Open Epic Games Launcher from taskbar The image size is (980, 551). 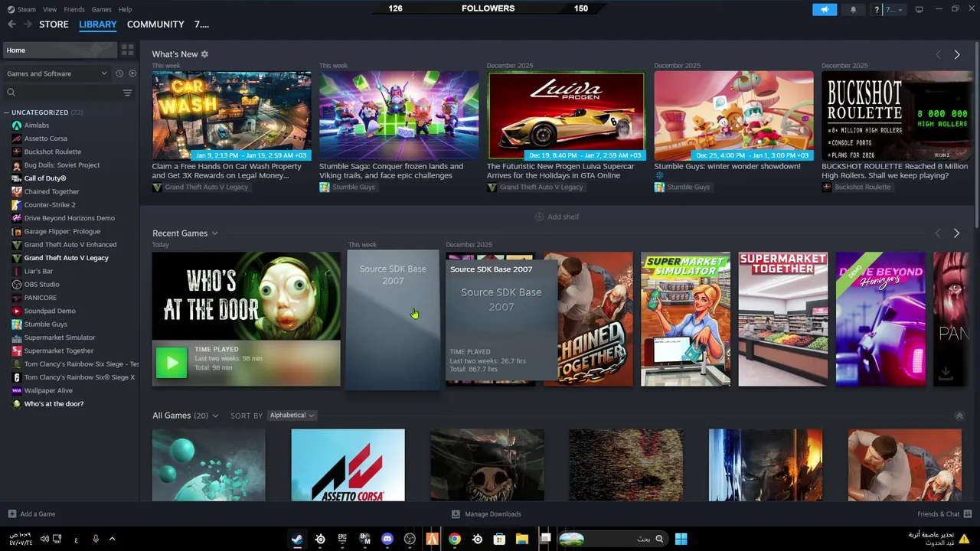(342, 539)
